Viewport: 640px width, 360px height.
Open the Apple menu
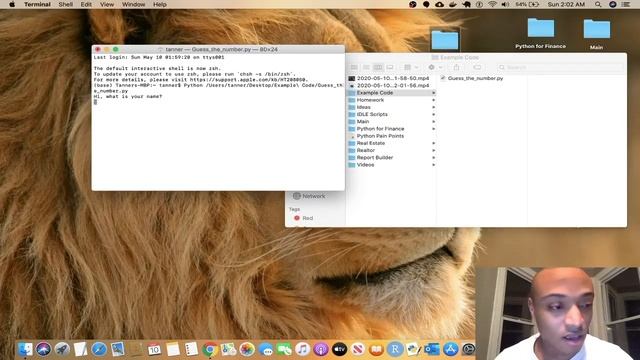coord(12,4)
